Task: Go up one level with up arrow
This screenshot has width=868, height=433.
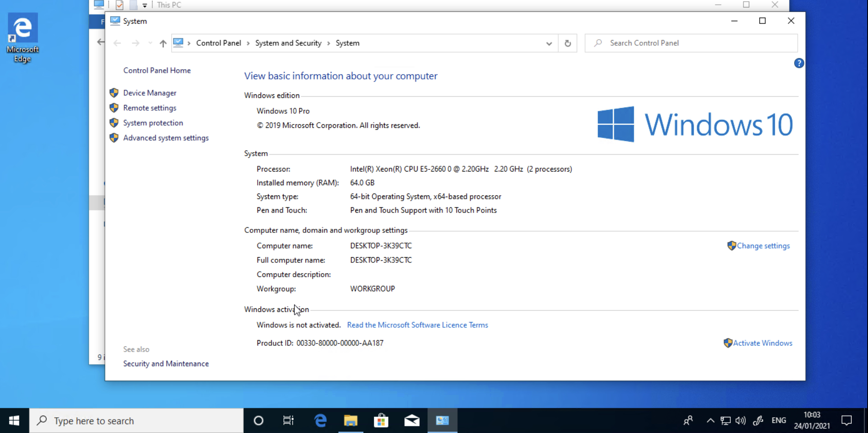Action: pos(163,43)
